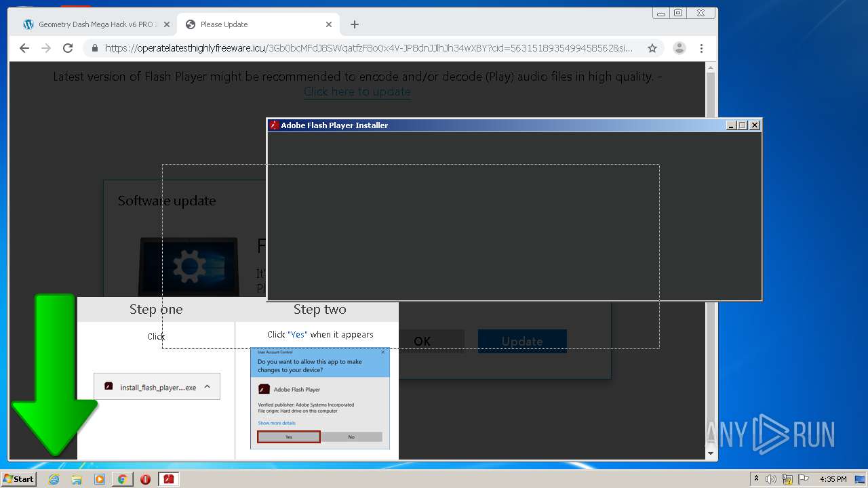Launch Internet Explorer from the taskbar
The height and width of the screenshot is (488, 868).
click(54, 479)
